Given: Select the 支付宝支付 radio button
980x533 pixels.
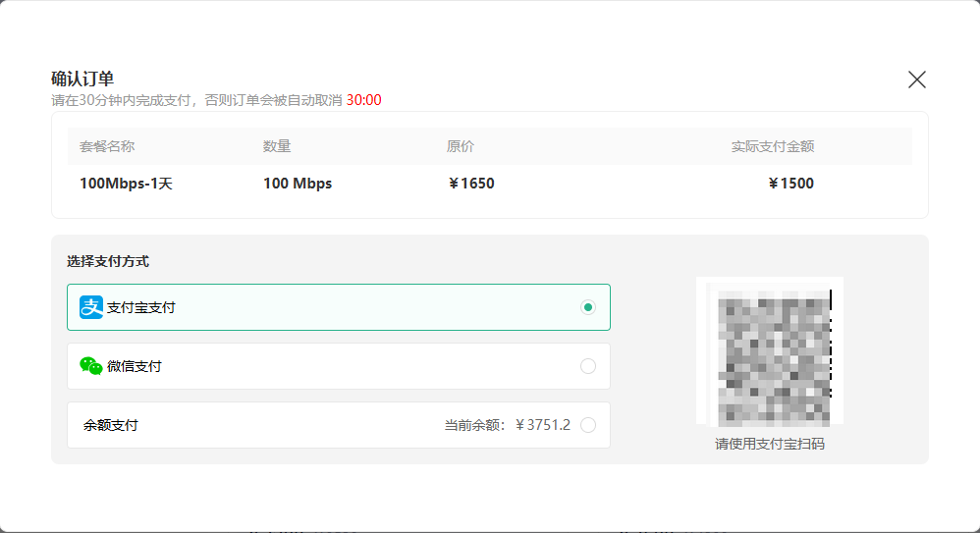Looking at the screenshot, I should [587, 307].
